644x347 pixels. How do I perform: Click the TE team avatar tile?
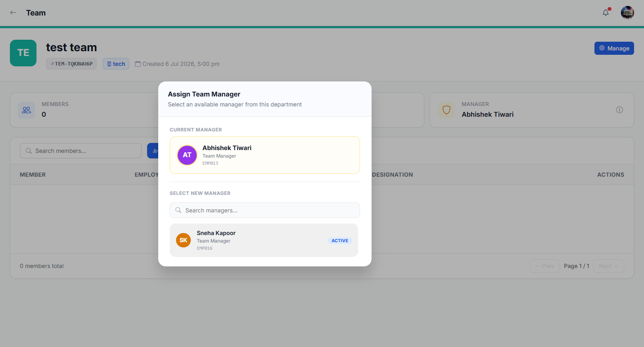point(23,53)
